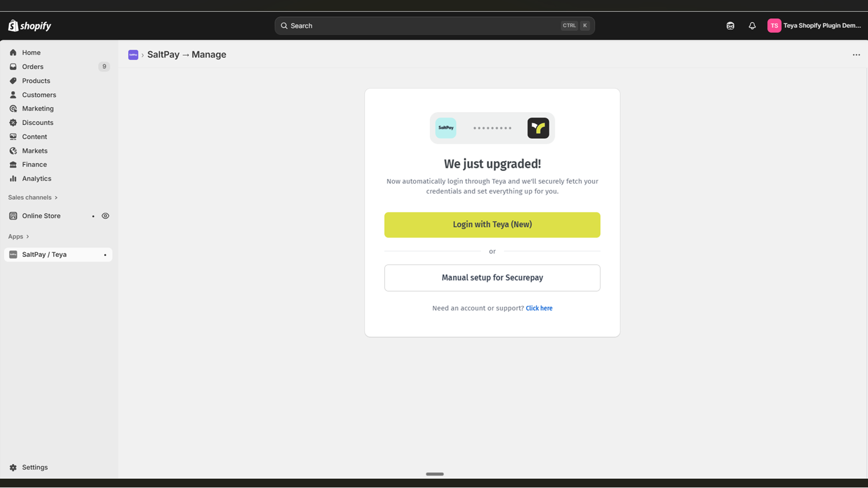Choose Manual setup for Securepay
Screen dimensions: 868x488
coord(492,278)
